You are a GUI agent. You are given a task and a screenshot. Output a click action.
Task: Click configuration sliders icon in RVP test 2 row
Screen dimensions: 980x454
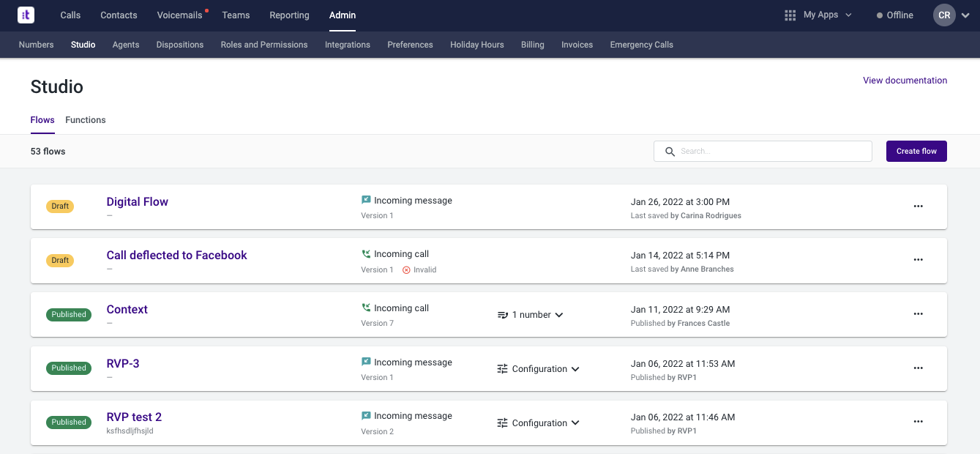503,423
